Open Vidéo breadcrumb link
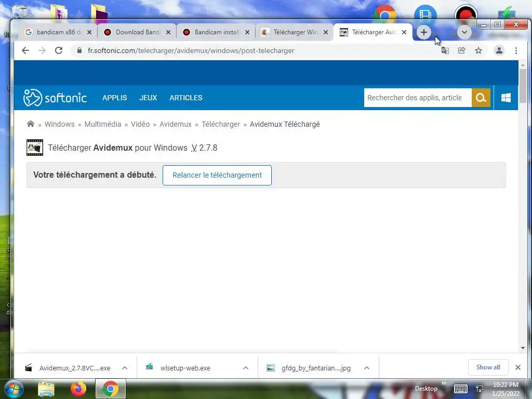The width and height of the screenshot is (532, 399). (x=140, y=124)
